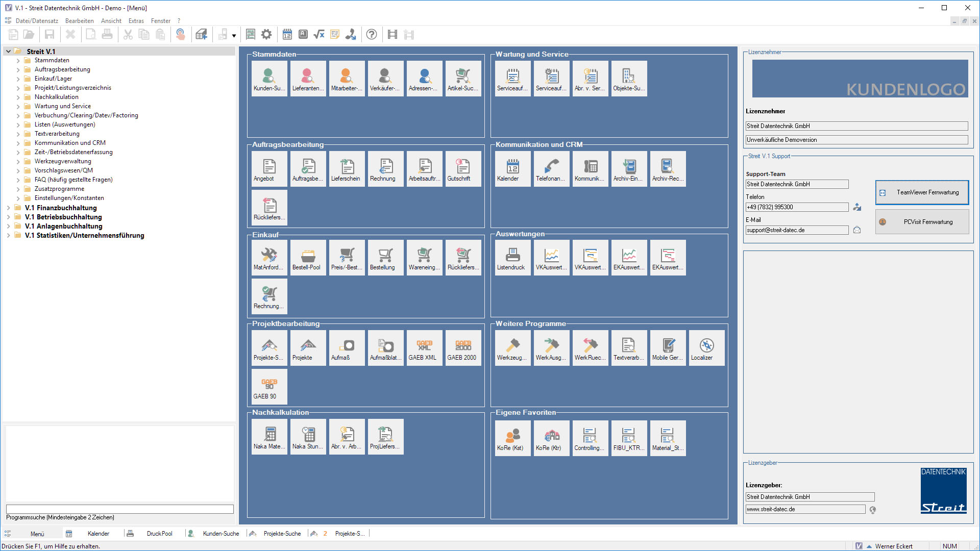Expand the Auftragsbearbeitung tree folder
Screen dimensions: 980x551
18,69
